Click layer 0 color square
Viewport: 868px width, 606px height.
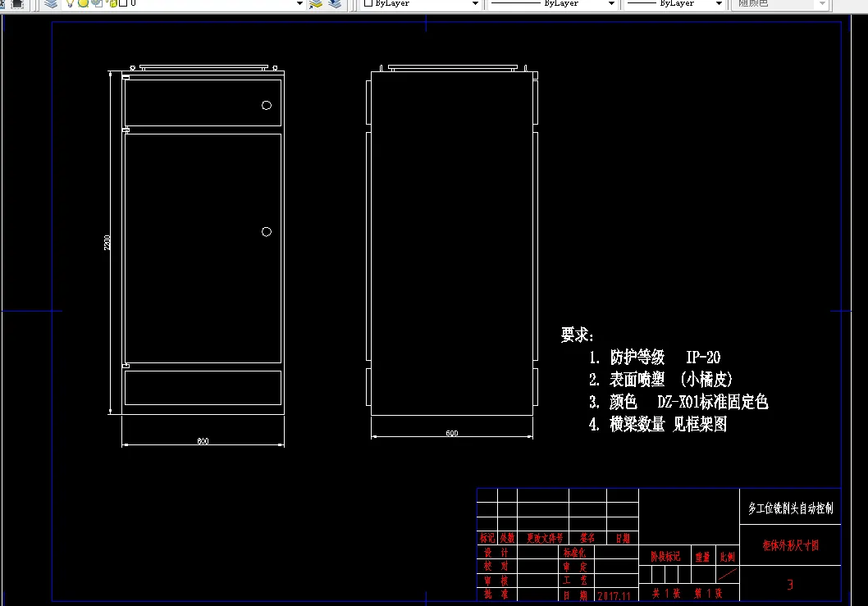[x=123, y=3]
